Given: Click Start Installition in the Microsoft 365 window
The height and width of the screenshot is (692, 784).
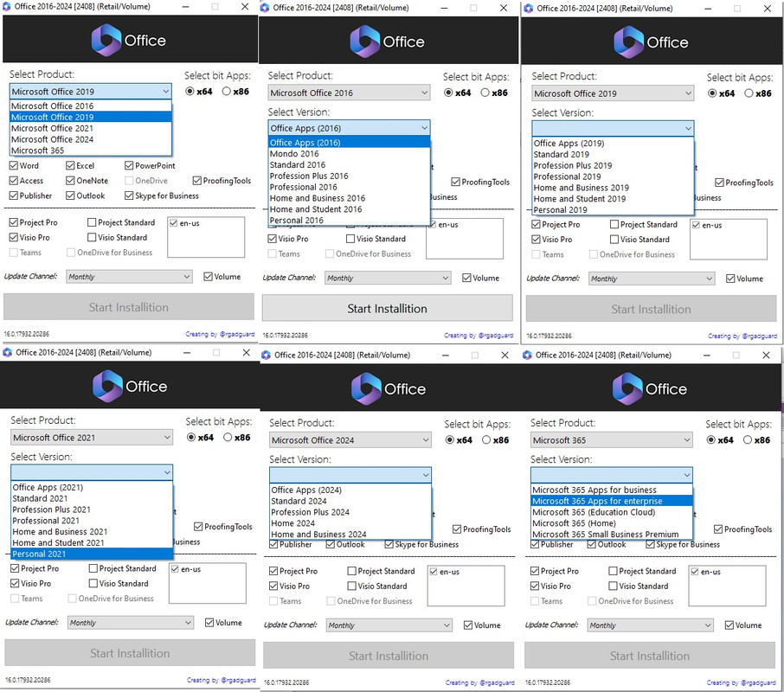Looking at the screenshot, I should (650, 656).
